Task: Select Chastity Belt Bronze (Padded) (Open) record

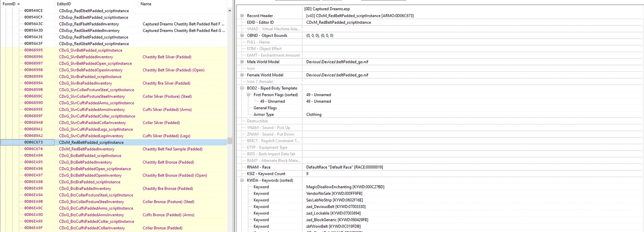Action: 114,175
